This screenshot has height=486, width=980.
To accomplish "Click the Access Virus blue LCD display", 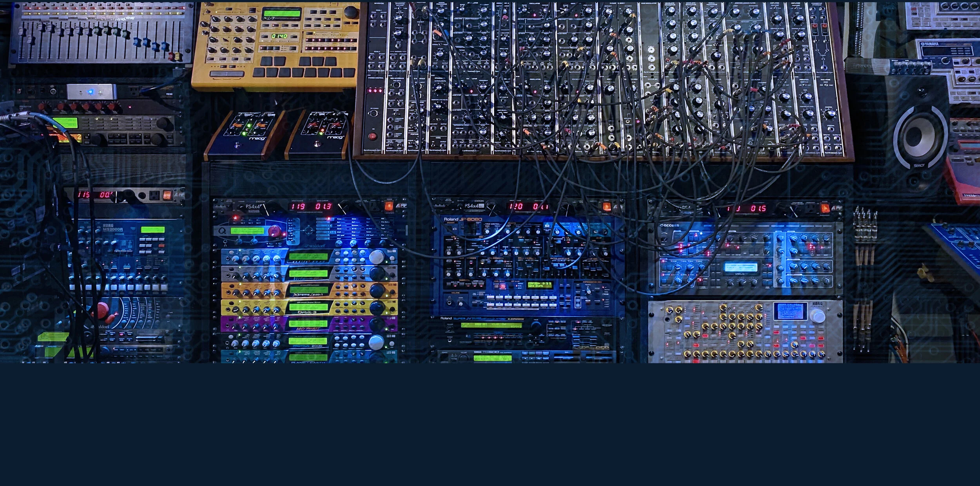I will point(740,268).
